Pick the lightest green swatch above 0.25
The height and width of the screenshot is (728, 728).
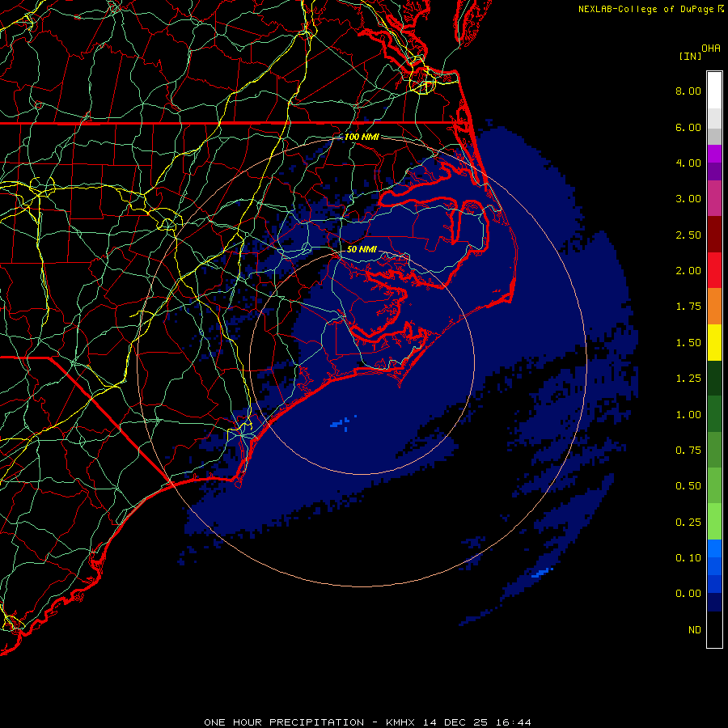tap(714, 522)
